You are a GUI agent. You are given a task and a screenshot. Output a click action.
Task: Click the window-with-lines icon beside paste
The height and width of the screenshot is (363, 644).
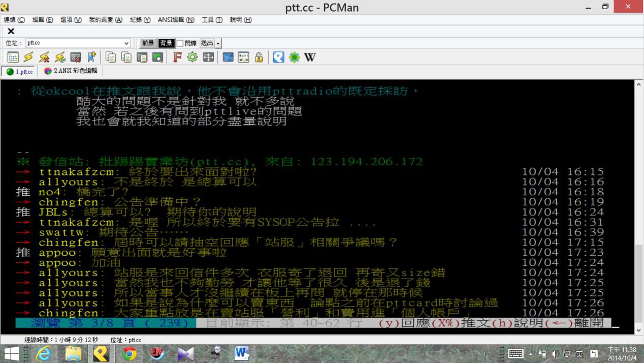142,57
